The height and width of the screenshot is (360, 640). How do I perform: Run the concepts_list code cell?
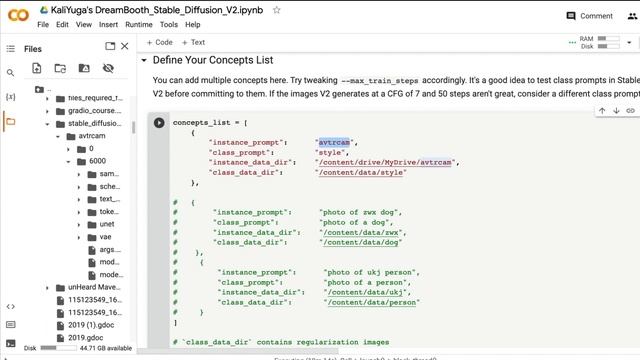159,122
